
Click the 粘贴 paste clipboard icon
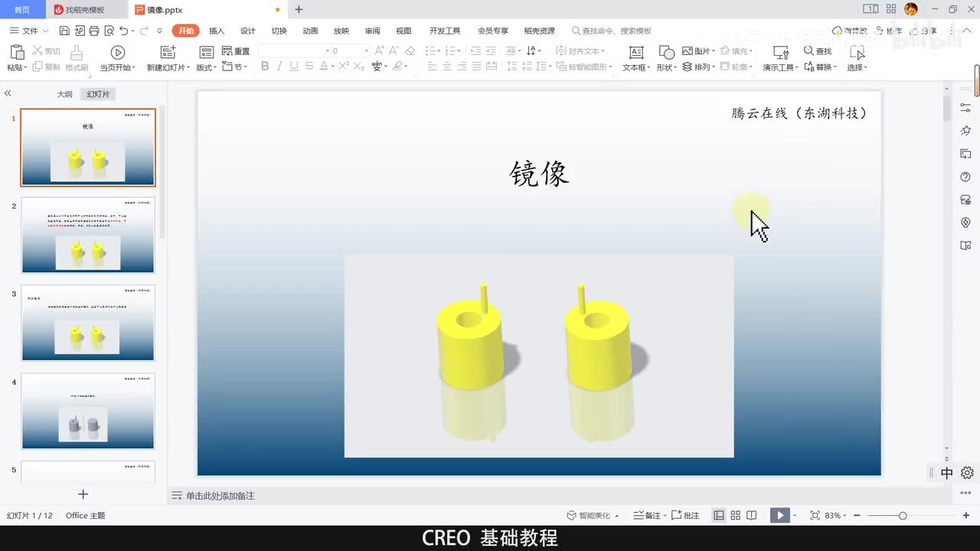click(x=17, y=52)
